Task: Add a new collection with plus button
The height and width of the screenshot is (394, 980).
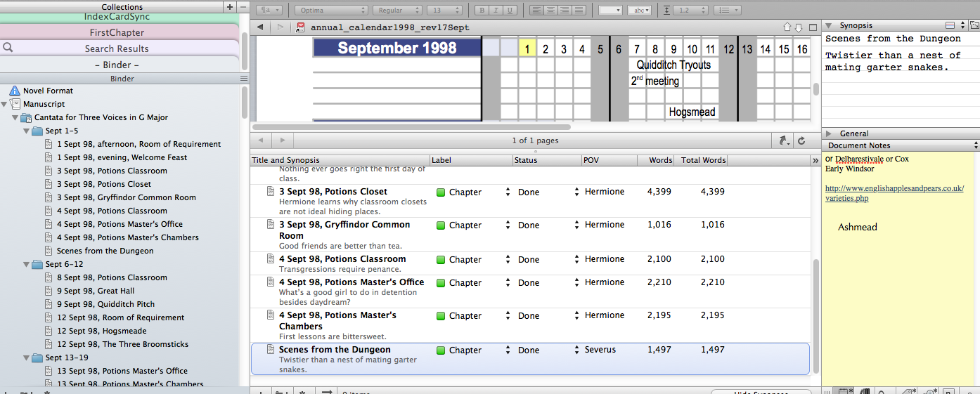Action: [x=229, y=6]
